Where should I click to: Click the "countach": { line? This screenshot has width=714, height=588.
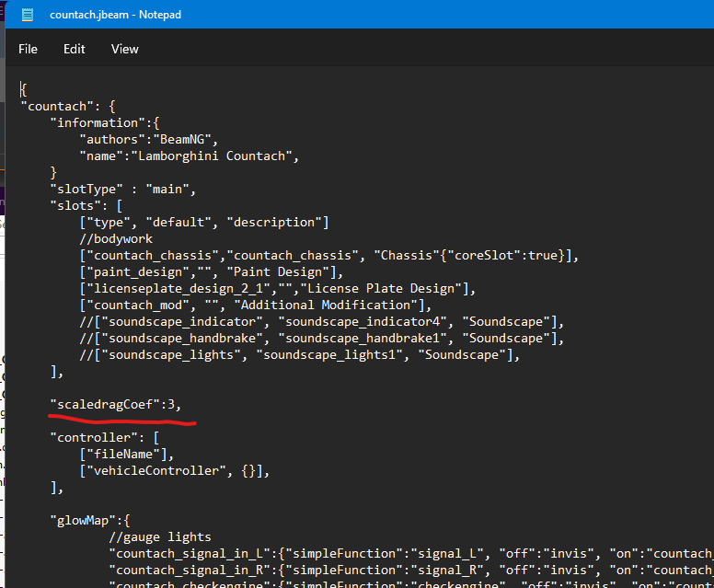pos(68,107)
